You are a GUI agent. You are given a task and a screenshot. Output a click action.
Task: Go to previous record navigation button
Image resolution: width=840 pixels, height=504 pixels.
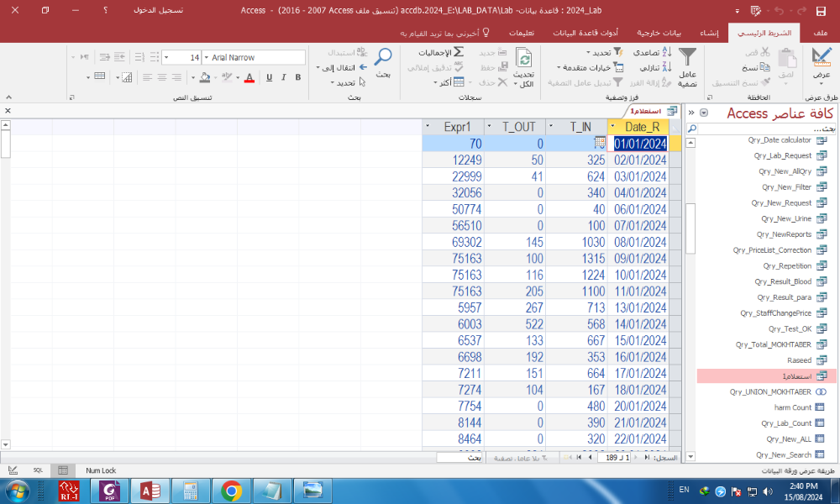pos(636,458)
